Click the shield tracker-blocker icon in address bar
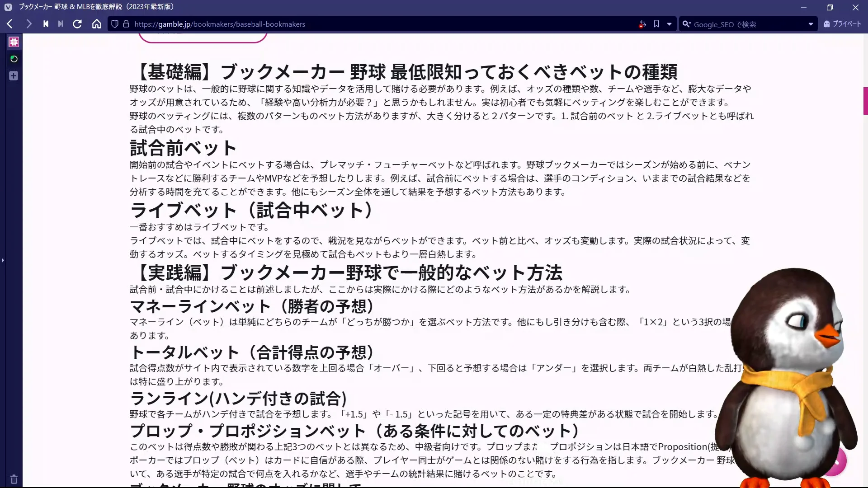868x488 pixels. (114, 24)
